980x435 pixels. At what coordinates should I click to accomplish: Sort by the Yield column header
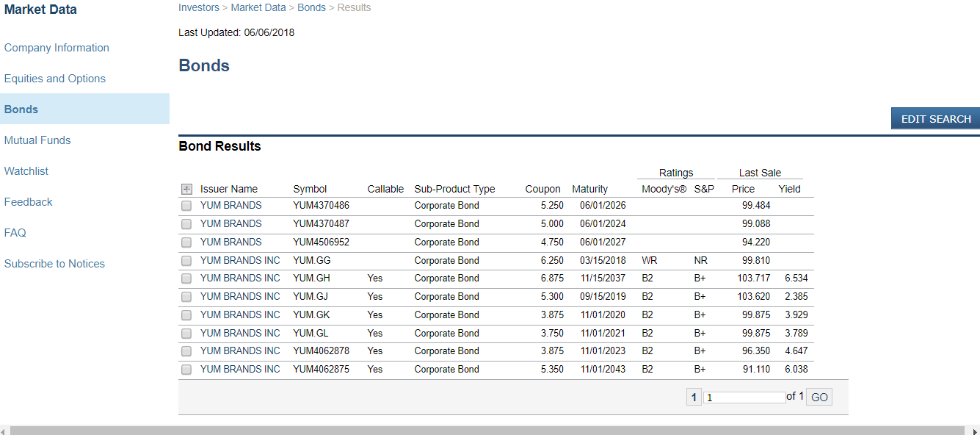point(789,189)
